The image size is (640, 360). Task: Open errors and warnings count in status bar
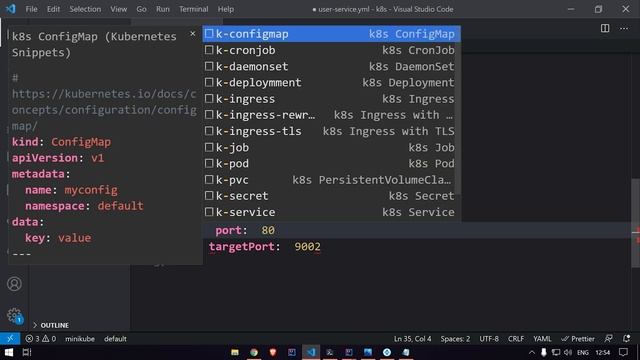[x=41, y=338]
